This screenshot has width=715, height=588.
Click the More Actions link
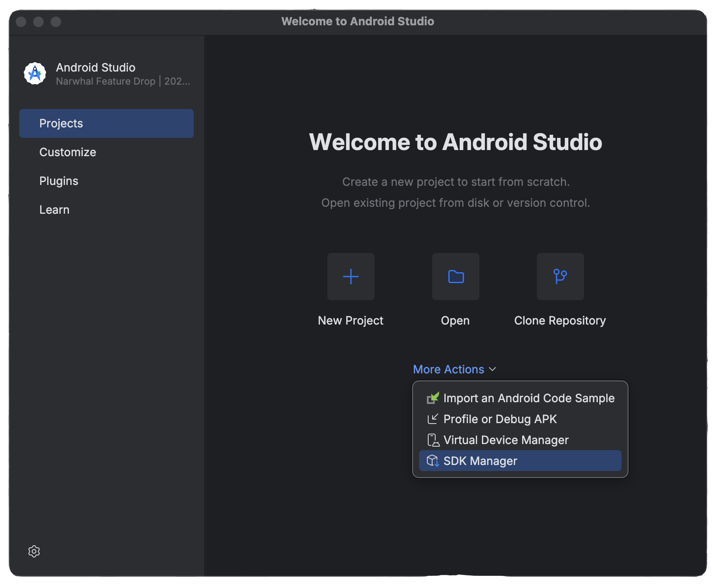tap(449, 369)
